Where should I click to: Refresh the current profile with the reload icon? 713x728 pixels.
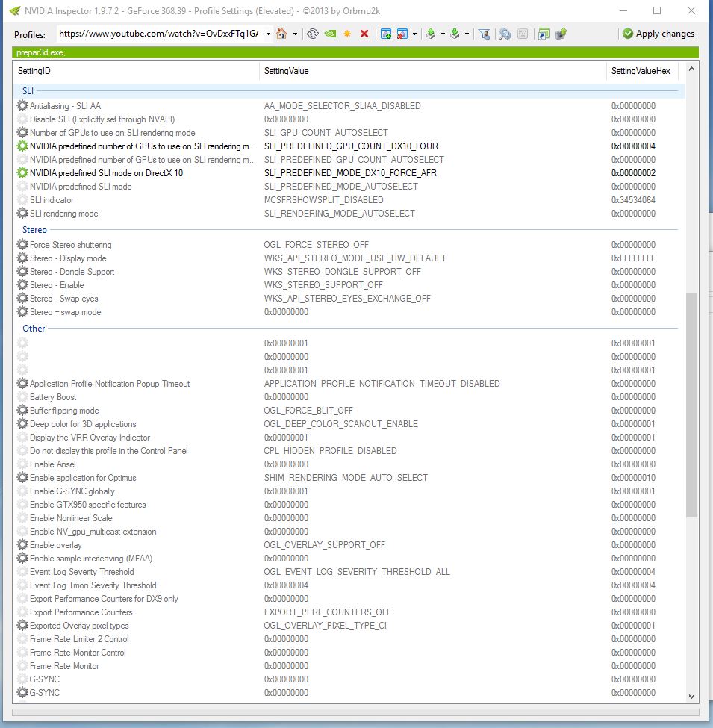coord(313,34)
